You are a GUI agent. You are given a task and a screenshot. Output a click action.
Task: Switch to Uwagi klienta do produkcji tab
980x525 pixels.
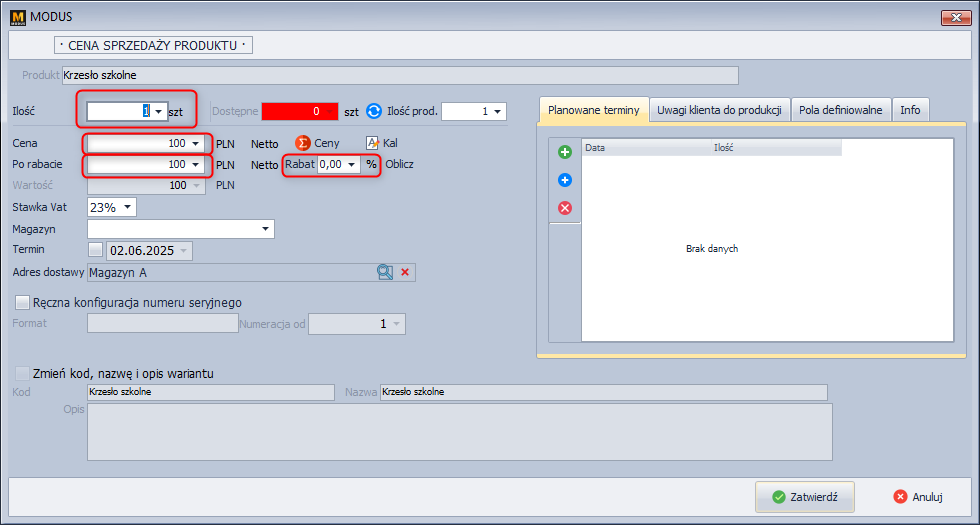tap(720, 110)
